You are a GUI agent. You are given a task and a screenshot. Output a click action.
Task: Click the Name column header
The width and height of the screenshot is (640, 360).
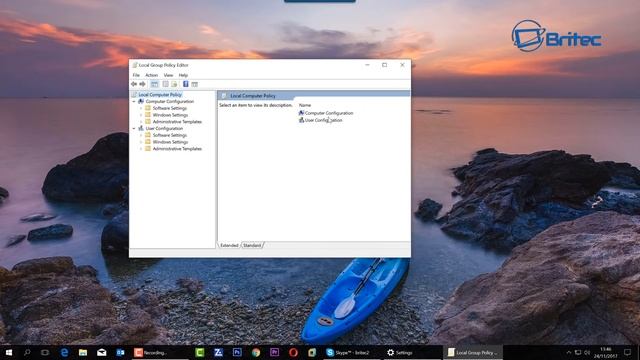[305, 105]
